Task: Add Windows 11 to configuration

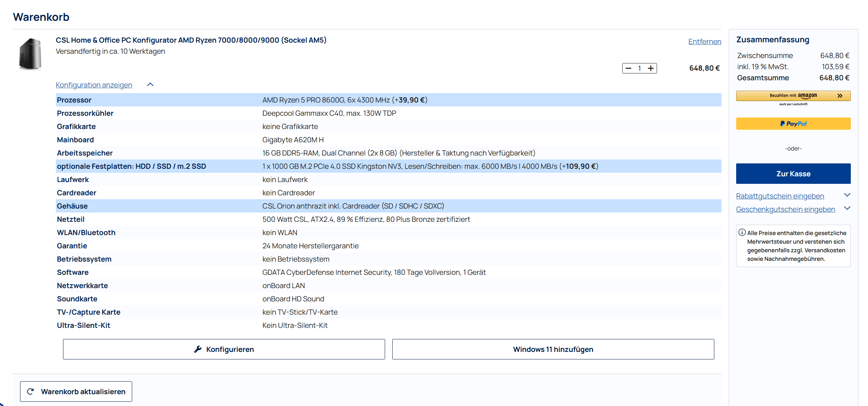Action: [553, 349]
